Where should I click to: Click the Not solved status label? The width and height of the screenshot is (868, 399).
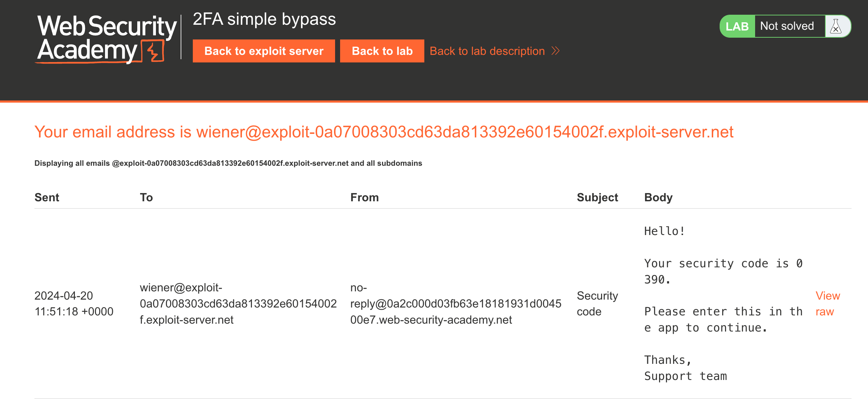pyautogui.click(x=787, y=26)
